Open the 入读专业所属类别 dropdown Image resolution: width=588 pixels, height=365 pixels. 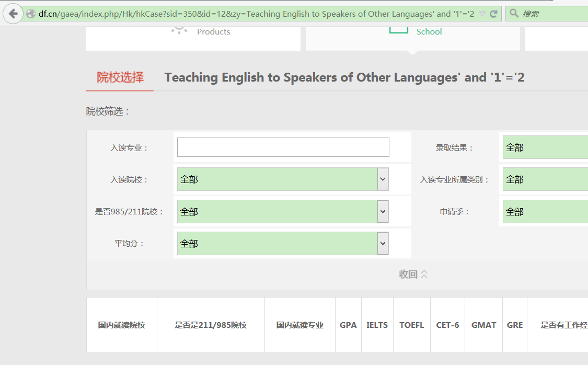pyautogui.click(x=545, y=179)
